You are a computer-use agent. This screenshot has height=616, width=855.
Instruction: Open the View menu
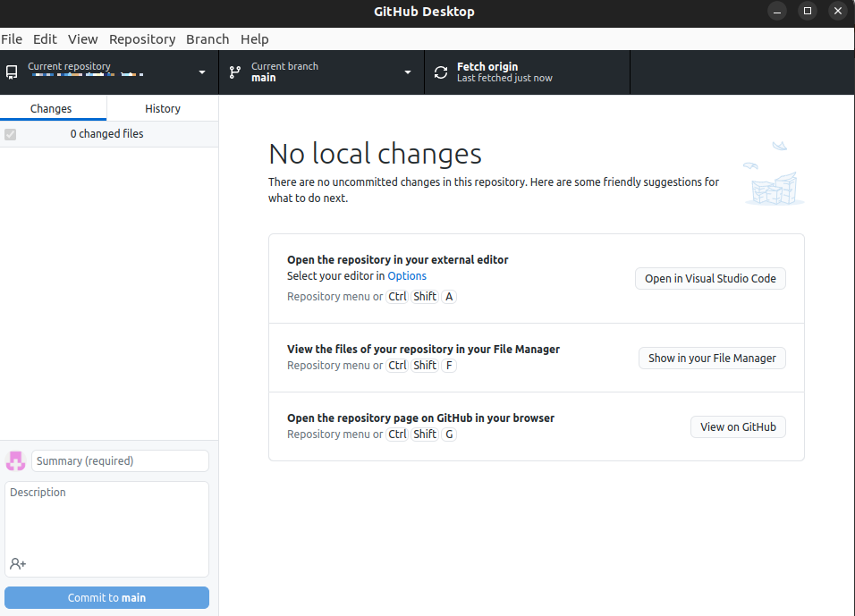coord(83,39)
